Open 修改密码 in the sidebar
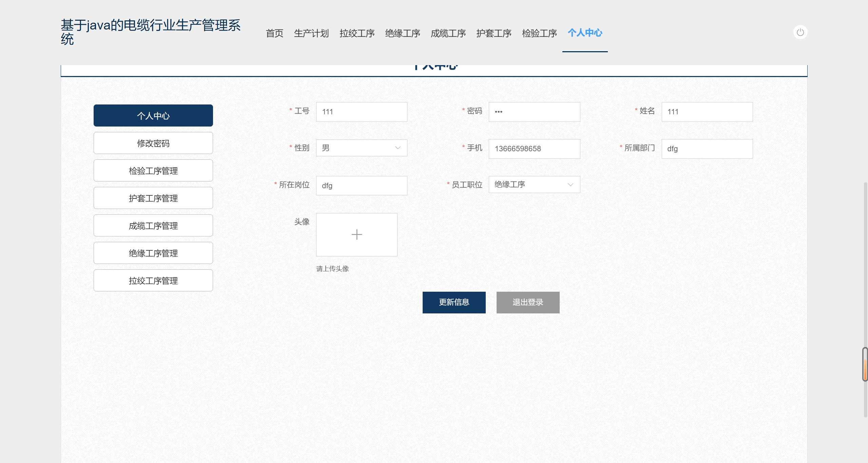The image size is (868, 463). click(153, 143)
